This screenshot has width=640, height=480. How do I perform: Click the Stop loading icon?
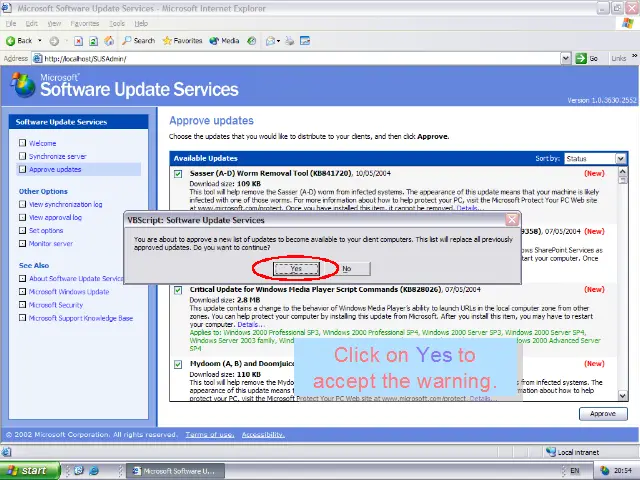pos(78,41)
